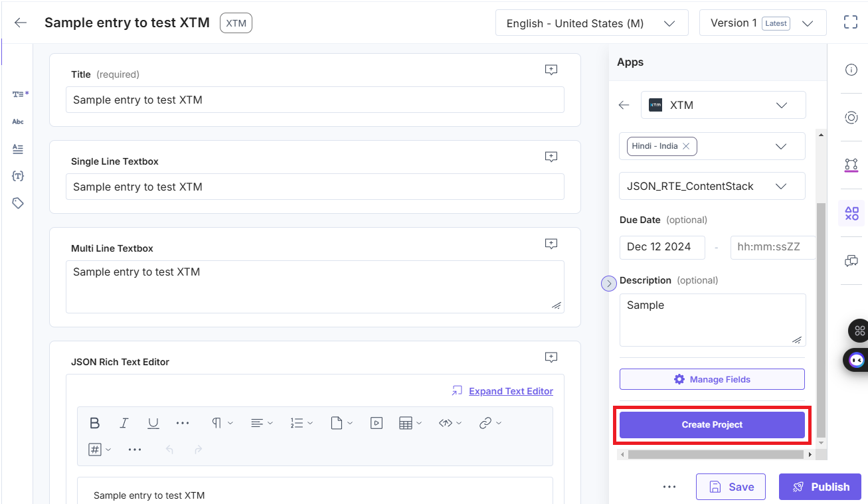The height and width of the screenshot is (504, 868).
Task: Click the Apps panel horizontal scrollbar
Action: (716, 455)
